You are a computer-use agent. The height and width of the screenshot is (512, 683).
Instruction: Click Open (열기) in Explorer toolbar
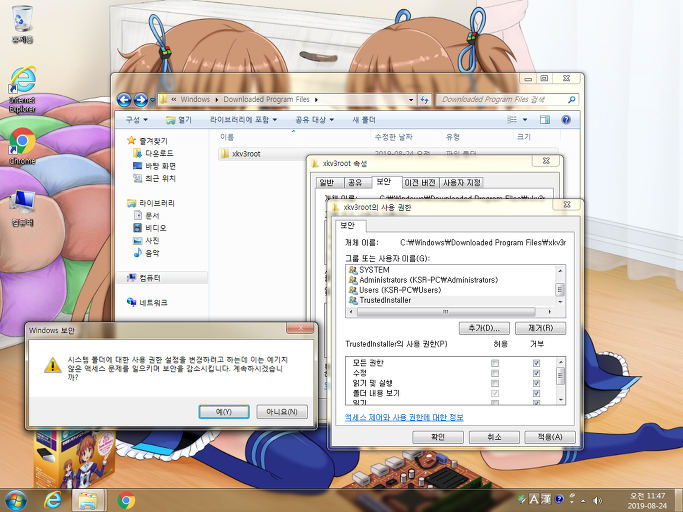(179, 119)
